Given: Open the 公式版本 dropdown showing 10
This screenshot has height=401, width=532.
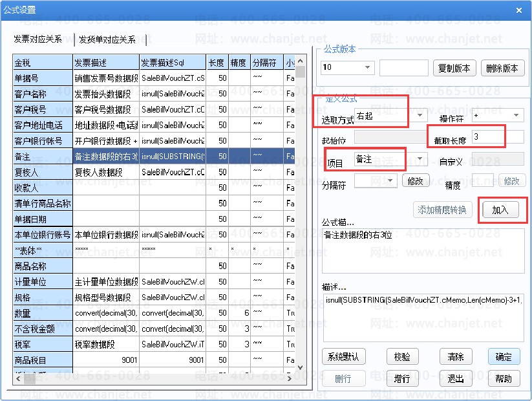Looking at the screenshot, I should [347, 67].
